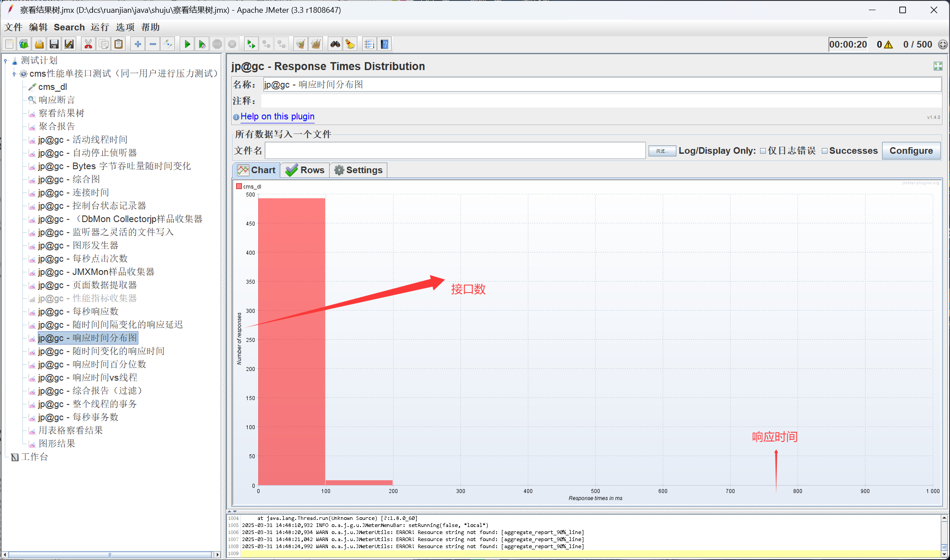The image size is (950, 560).
Task: Collapse the 测试计划 tree node
Action: tap(6, 60)
